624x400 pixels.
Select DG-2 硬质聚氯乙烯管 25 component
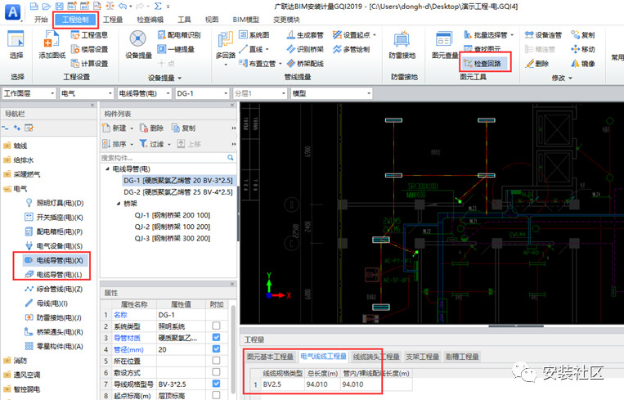click(x=178, y=192)
